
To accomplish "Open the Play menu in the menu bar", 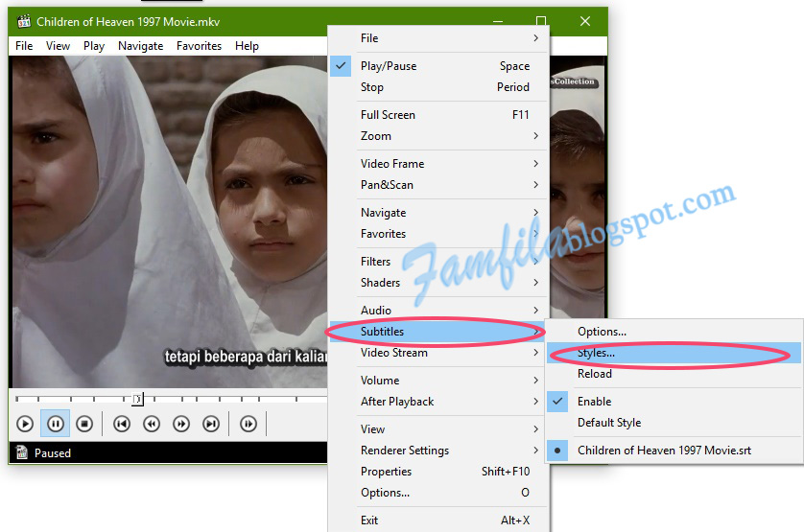I will [94, 46].
